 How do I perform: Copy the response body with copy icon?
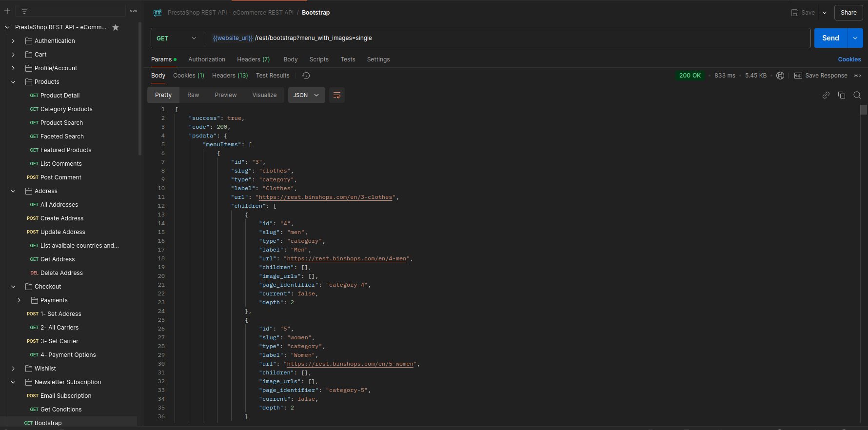[842, 95]
